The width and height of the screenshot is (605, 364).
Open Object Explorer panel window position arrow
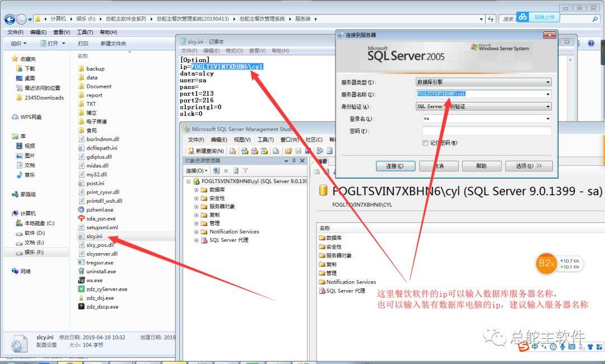[x=286, y=161]
